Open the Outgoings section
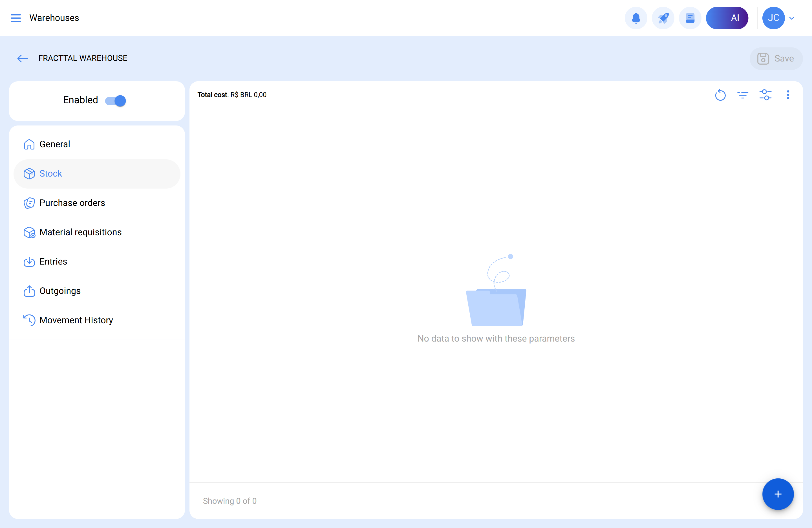This screenshot has width=812, height=528. tap(60, 291)
